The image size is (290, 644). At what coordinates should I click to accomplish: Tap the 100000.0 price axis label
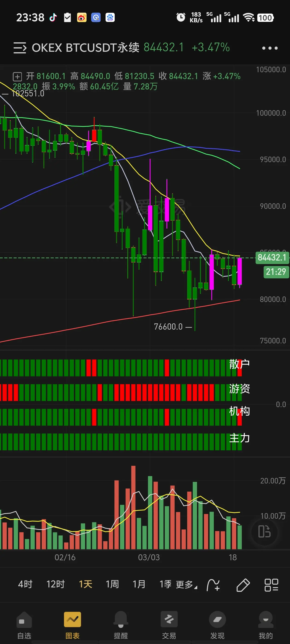(271, 113)
